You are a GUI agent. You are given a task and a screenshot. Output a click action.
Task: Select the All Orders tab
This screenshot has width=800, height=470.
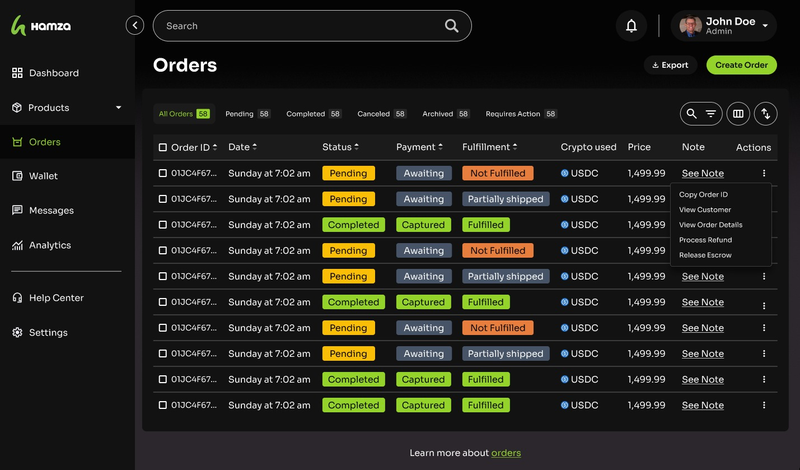pos(184,114)
